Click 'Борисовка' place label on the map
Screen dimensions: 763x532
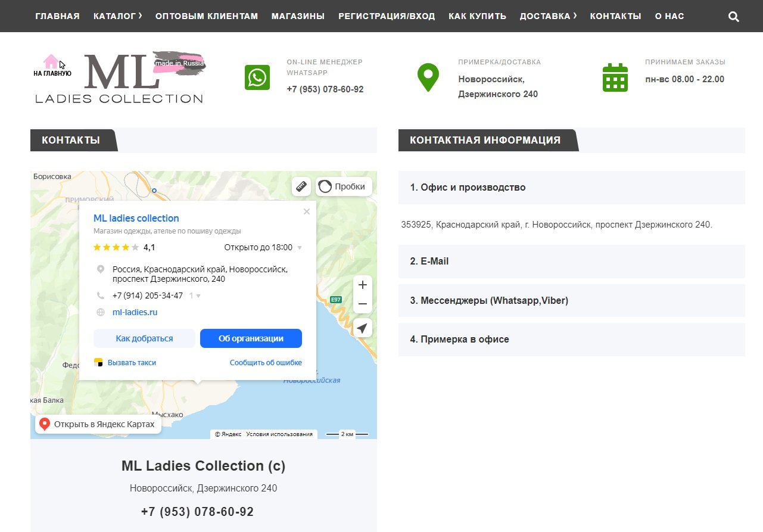click(x=52, y=177)
